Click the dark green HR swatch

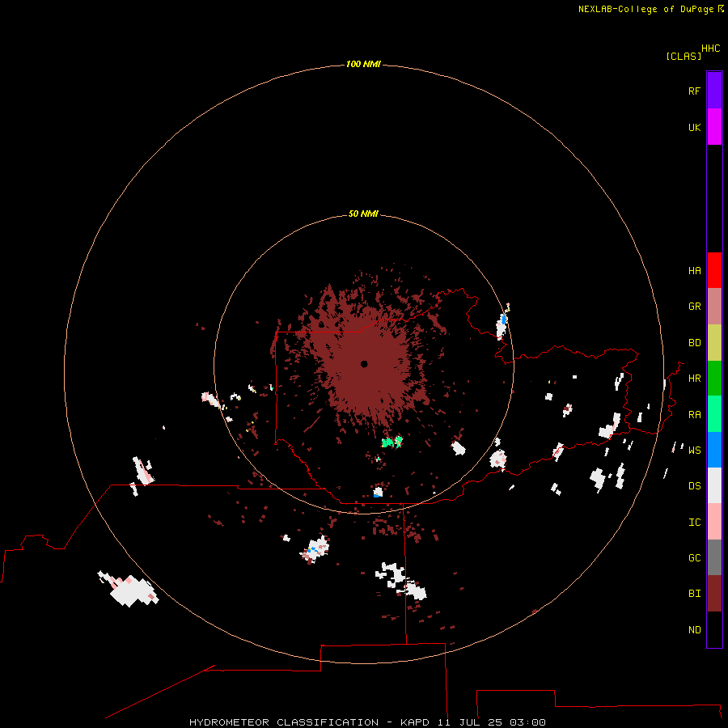(x=714, y=379)
